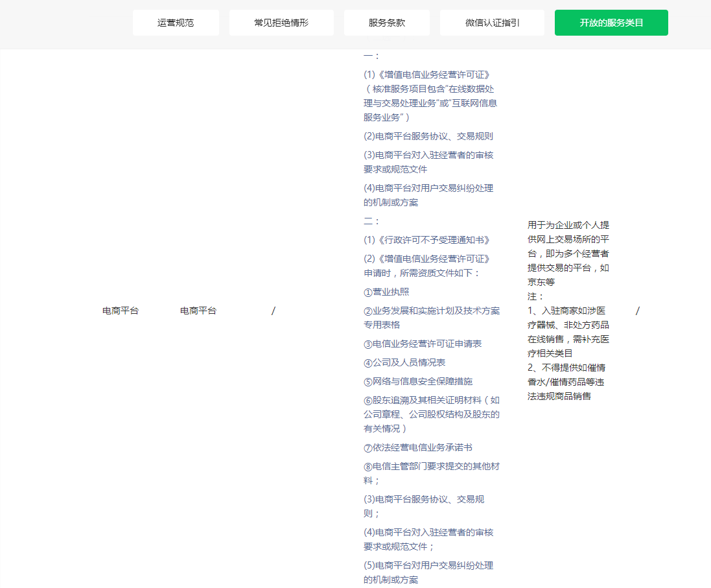Switch to the 常见拒绝情形 tab
711x588 pixels.
(281, 23)
